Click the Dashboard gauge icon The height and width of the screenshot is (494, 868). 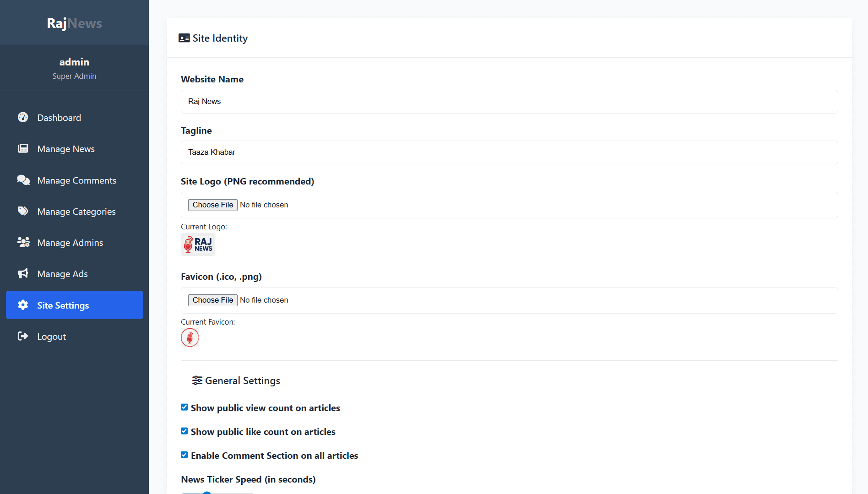tap(23, 117)
